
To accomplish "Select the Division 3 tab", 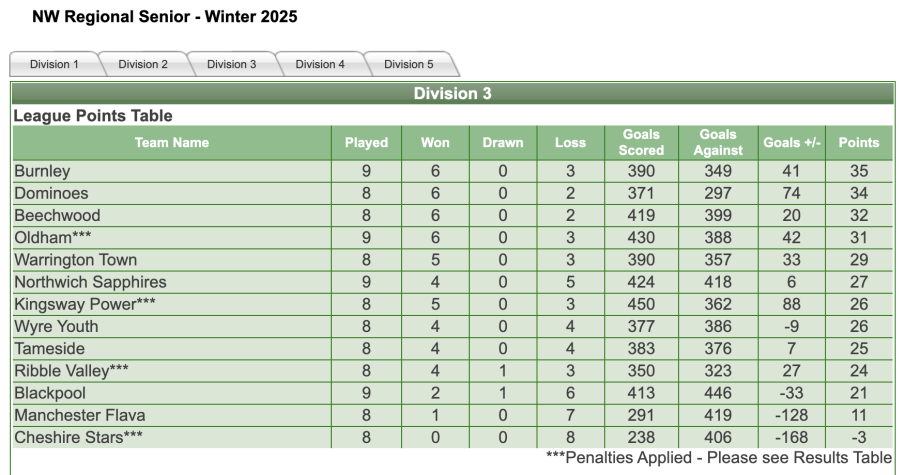I will click(x=231, y=64).
